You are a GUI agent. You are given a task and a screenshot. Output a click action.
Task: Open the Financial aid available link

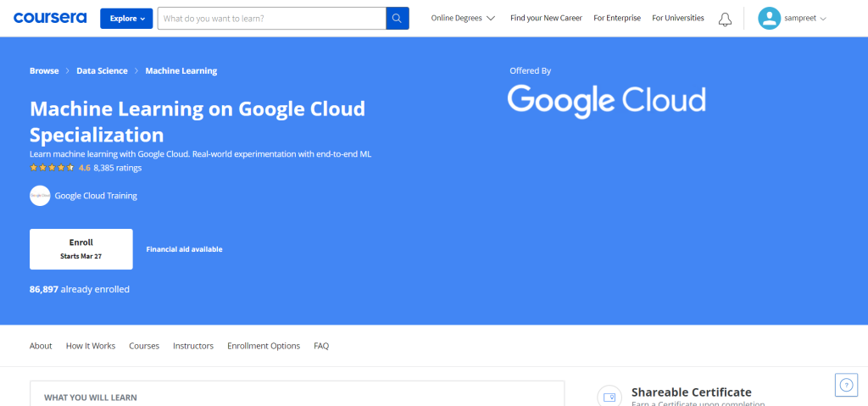(184, 249)
